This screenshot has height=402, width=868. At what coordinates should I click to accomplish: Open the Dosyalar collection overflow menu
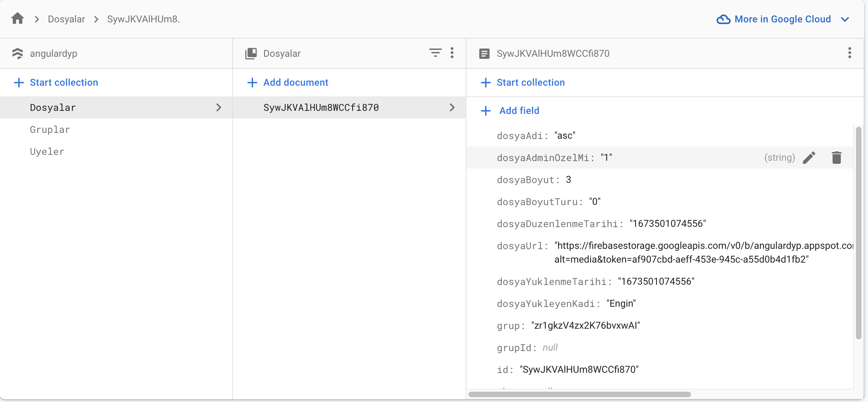pyautogui.click(x=452, y=53)
